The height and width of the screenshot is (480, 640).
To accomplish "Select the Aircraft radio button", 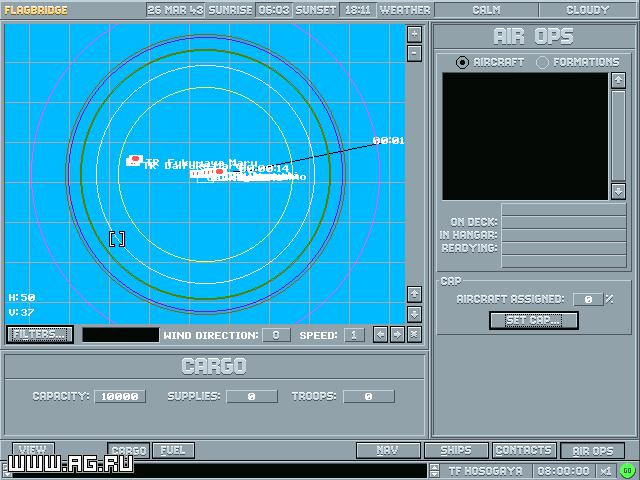I will [x=462, y=62].
